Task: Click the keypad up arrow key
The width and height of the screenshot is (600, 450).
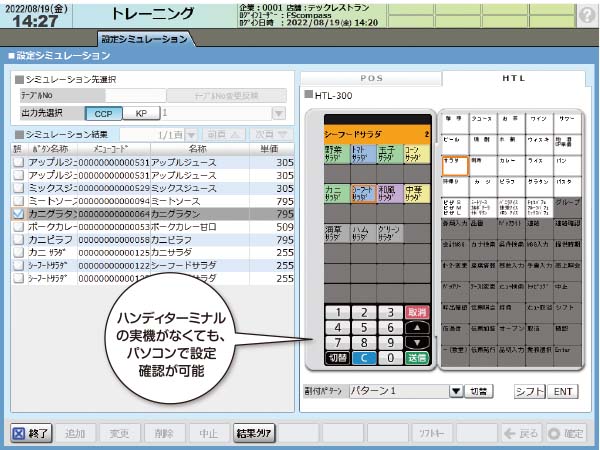Action: (x=417, y=326)
